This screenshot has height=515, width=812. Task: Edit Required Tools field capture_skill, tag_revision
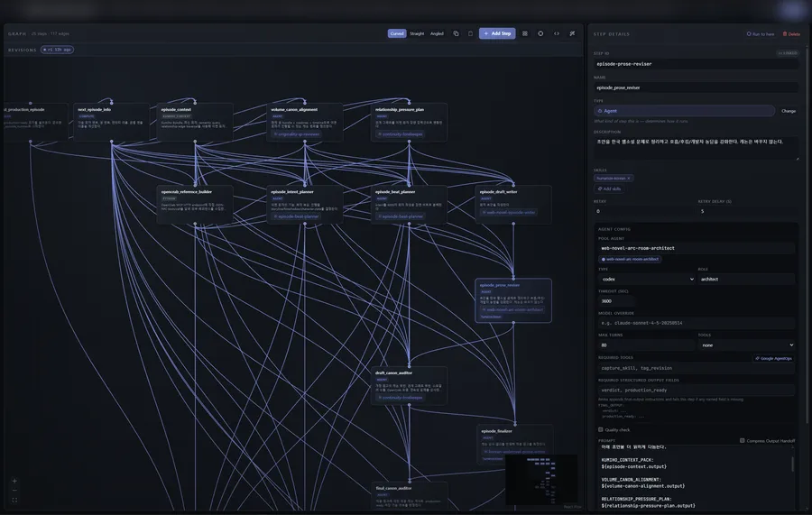point(696,368)
